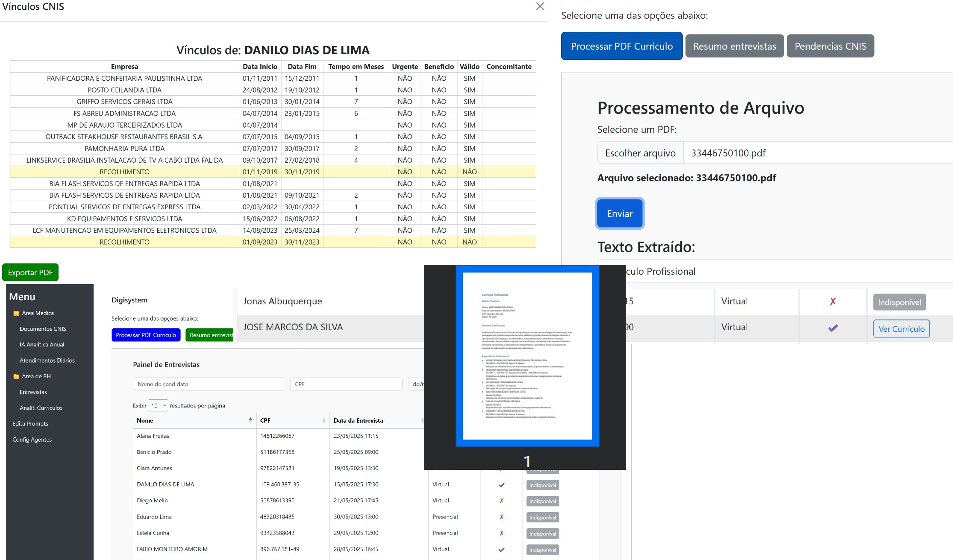The height and width of the screenshot is (560, 953).
Task: Open Config Agentes from the menu
Action: click(x=32, y=439)
